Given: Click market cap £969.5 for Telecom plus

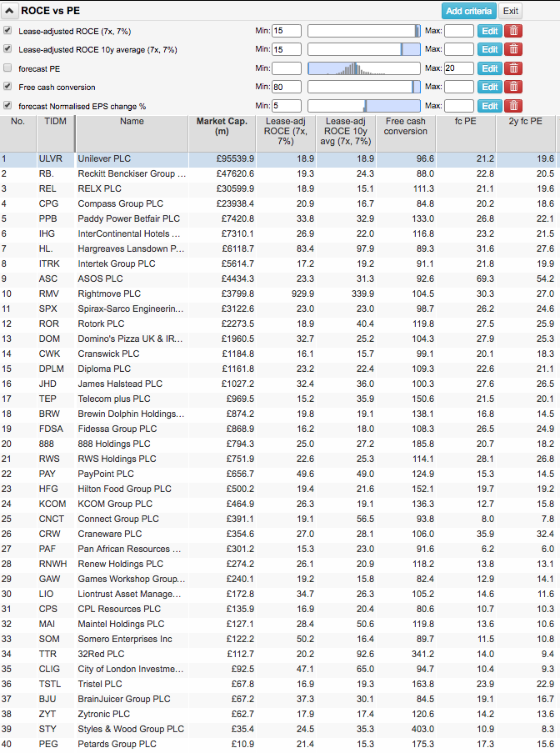Looking at the screenshot, I should click(x=222, y=399).
